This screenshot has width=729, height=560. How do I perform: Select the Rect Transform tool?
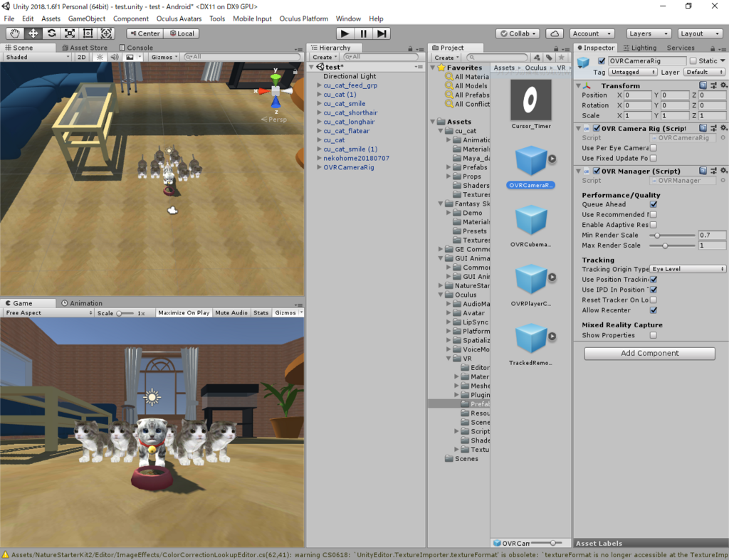click(88, 33)
